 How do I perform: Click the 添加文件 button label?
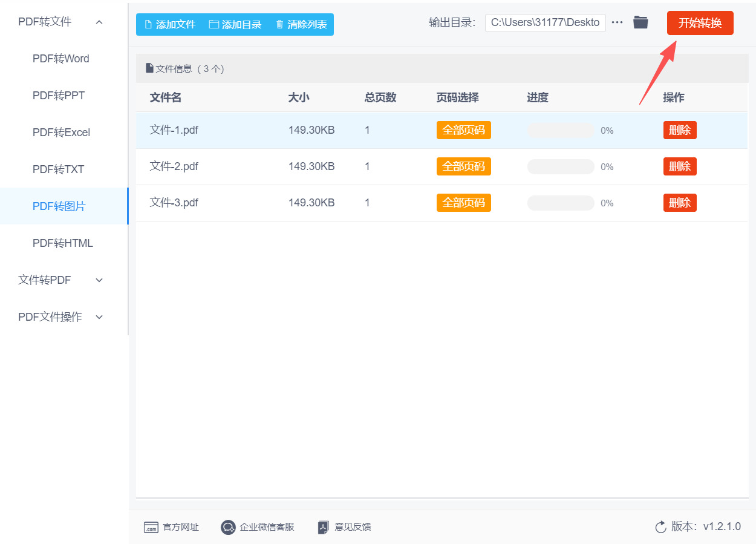[x=176, y=25]
